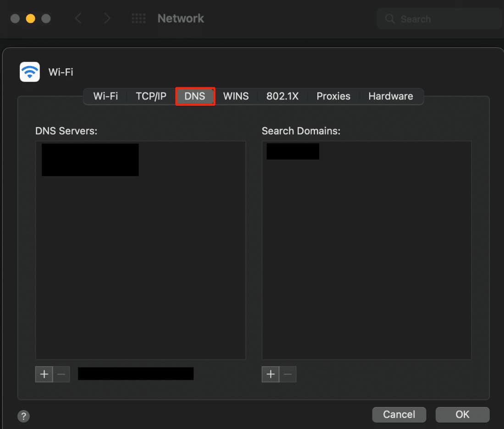Select the first entry in the DNS Servers list
Image resolution: width=504 pixels, height=429 pixels.
tap(90, 159)
